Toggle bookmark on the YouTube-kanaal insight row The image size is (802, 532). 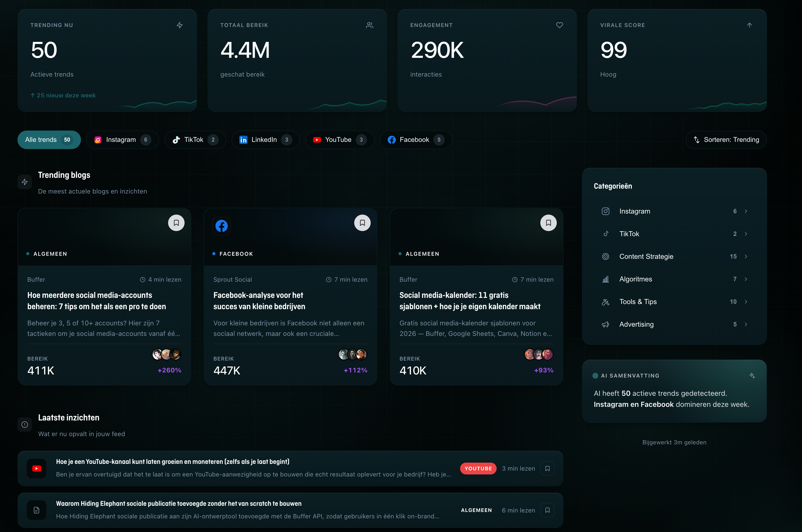(547, 468)
